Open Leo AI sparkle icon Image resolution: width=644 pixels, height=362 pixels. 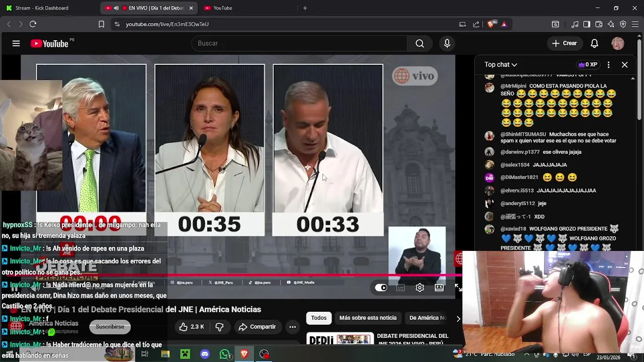[x=611, y=24]
